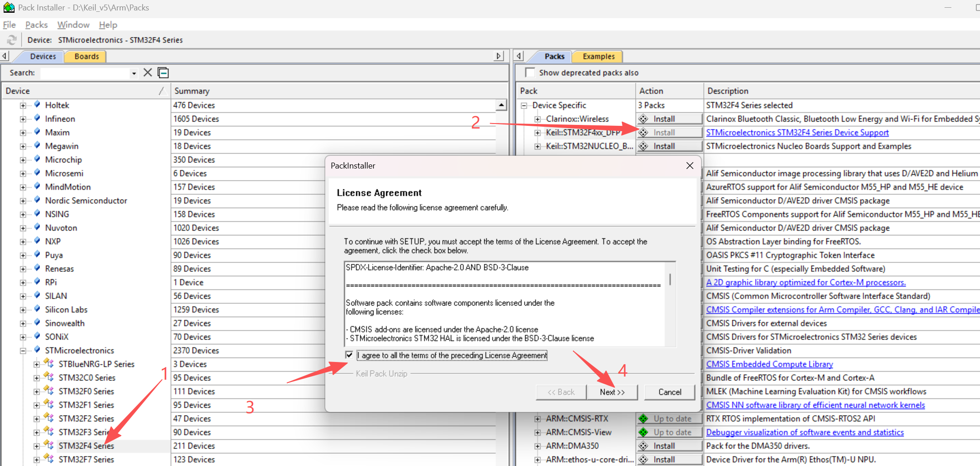980x466 pixels.
Task: Switch to the Examples tab
Action: tap(598, 56)
